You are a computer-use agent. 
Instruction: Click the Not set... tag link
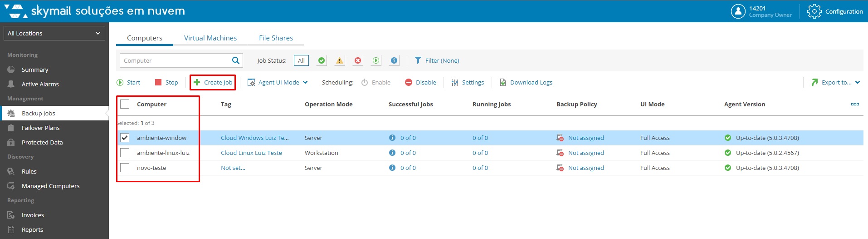click(x=233, y=168)
